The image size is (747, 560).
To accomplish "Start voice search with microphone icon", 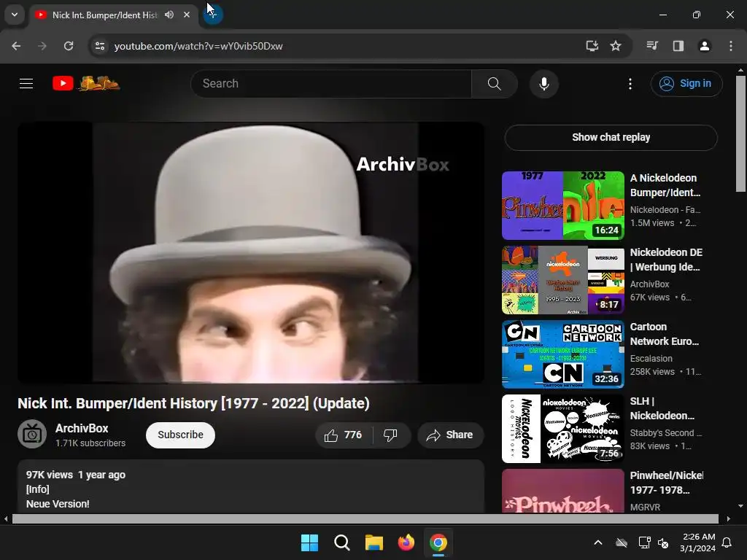I will tap(543, 84).
